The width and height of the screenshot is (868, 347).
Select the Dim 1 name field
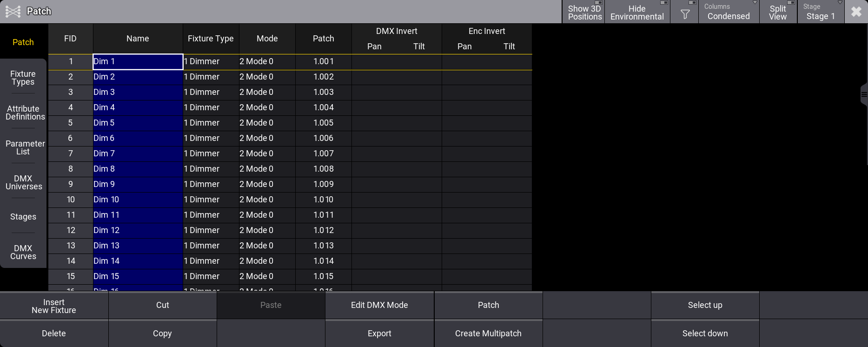138,61
